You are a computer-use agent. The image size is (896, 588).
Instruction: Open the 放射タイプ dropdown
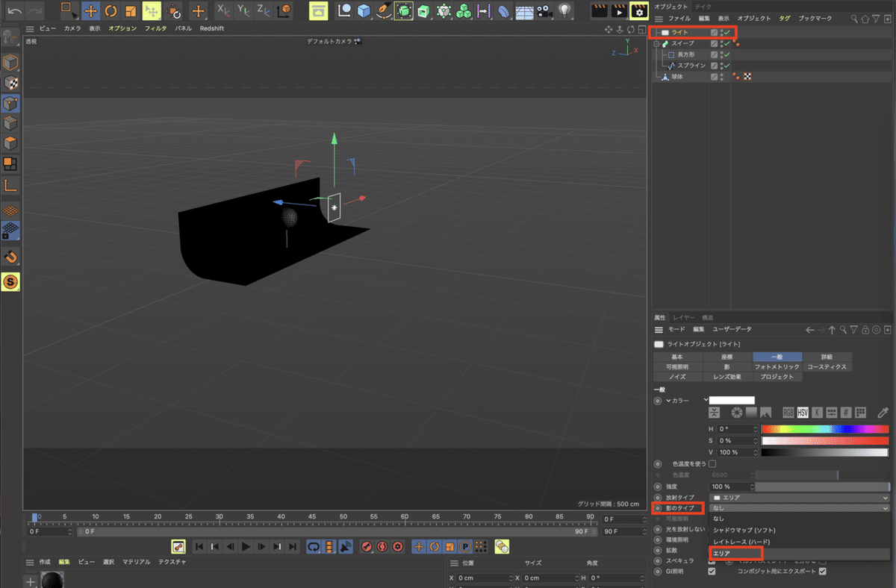[x=799, y=497]
